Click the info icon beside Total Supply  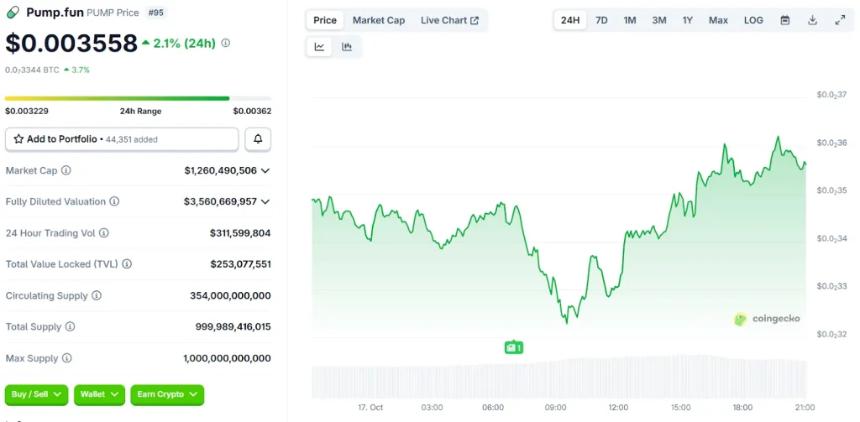pyautogui.click(x=69, y=327)
